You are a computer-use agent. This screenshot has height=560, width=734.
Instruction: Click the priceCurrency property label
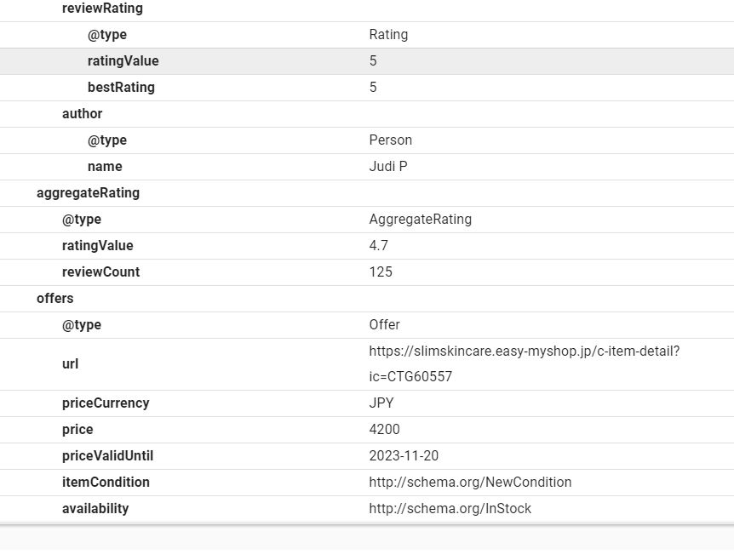coord(106,403)
